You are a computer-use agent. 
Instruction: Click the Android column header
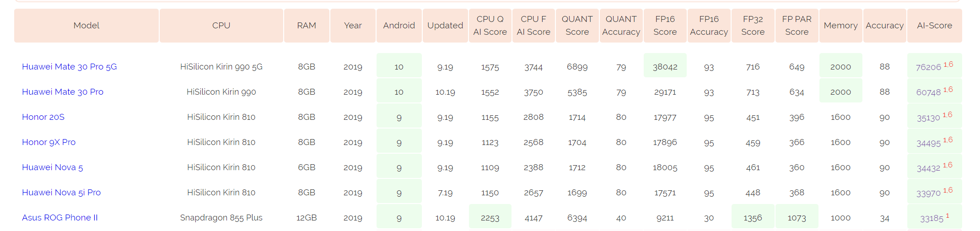coord(399,26)
